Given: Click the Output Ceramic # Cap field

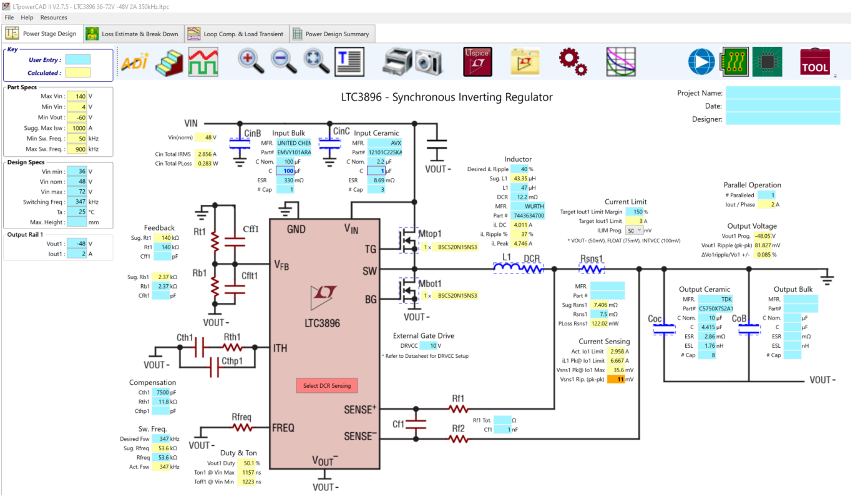Looking at the screenshot, I should click(706, 355).
